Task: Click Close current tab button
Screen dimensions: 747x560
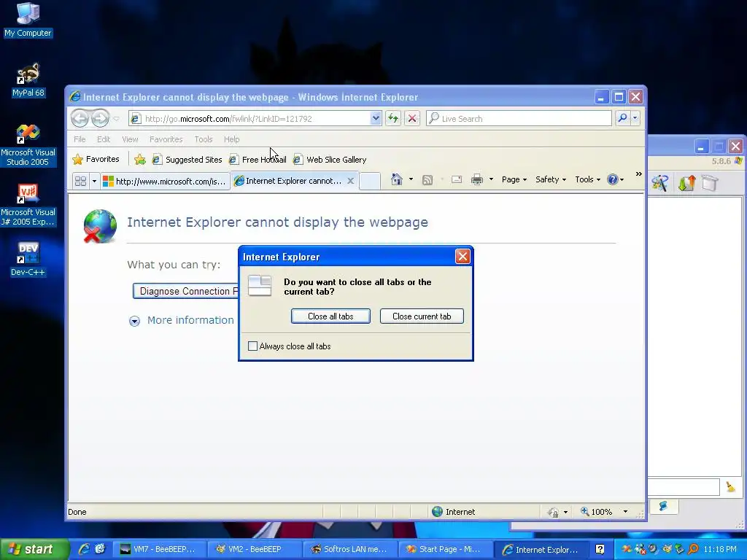Action: [422, 316]
